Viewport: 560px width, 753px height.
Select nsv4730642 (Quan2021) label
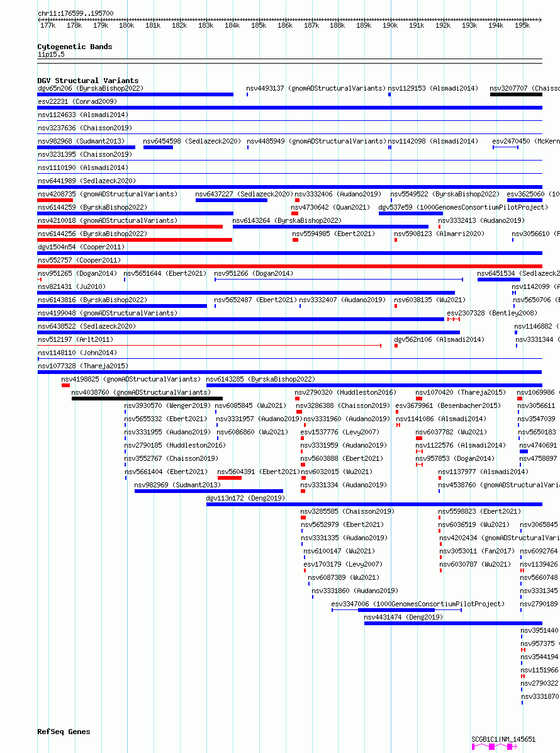pos(330,207)
